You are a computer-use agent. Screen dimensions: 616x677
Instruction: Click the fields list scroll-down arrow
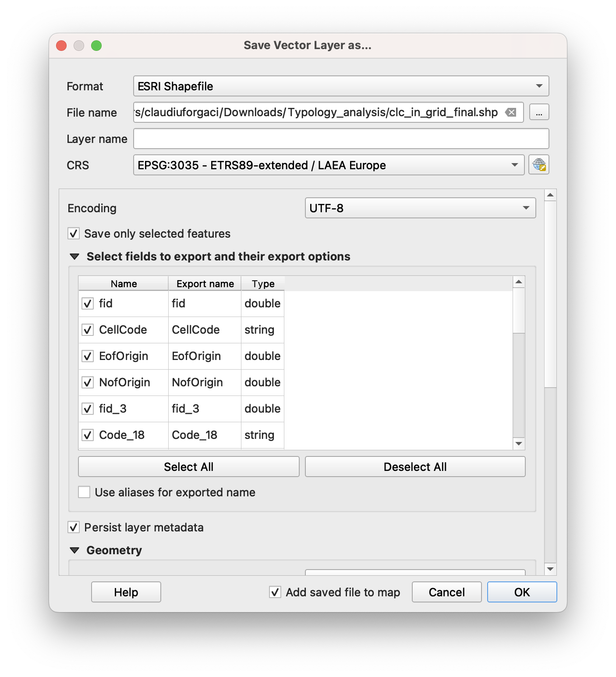click(519, 443)
